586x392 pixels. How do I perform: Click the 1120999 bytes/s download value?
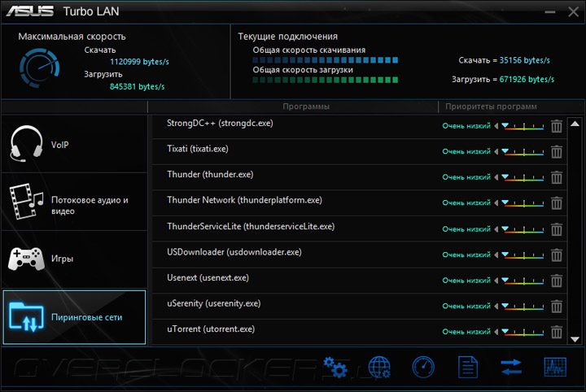pos(139,62)
